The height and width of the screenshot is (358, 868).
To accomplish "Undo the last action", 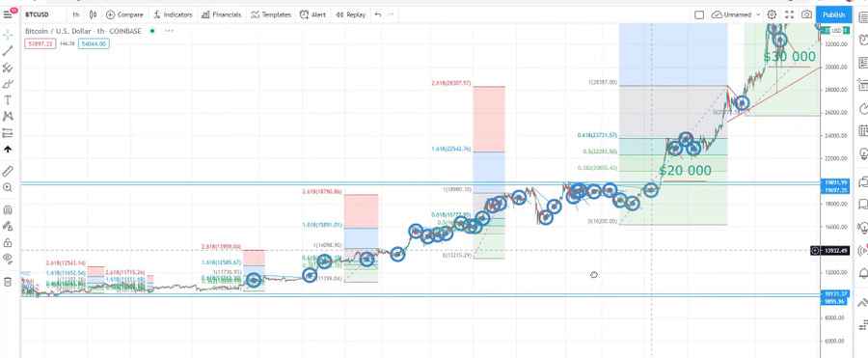I will tap(378, 15).
